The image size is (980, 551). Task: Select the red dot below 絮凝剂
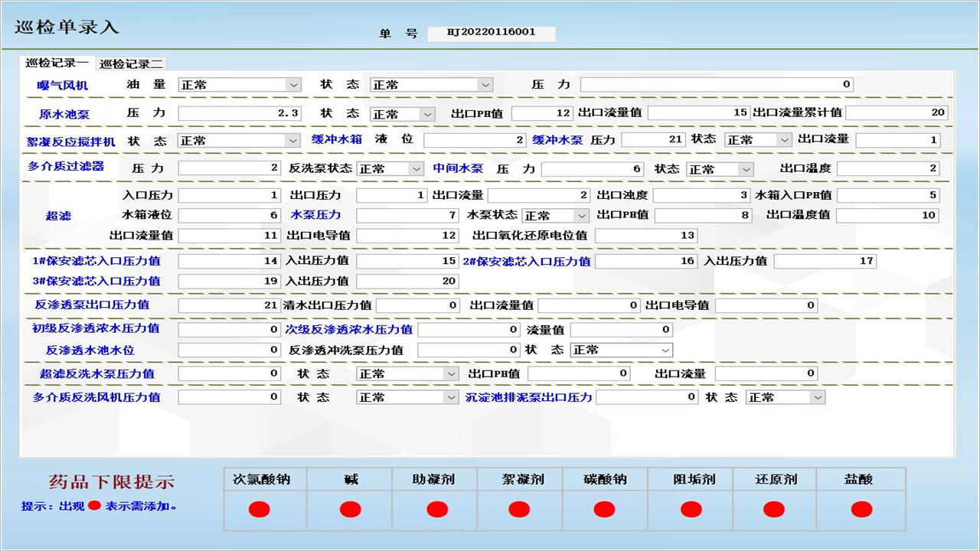pos(519,510)
